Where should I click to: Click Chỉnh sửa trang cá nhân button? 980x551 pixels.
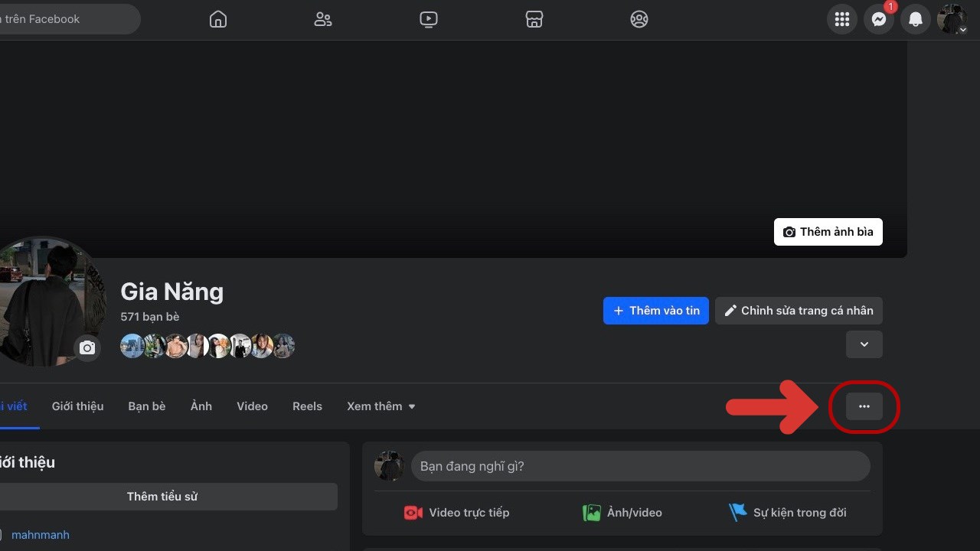point(799,311)
